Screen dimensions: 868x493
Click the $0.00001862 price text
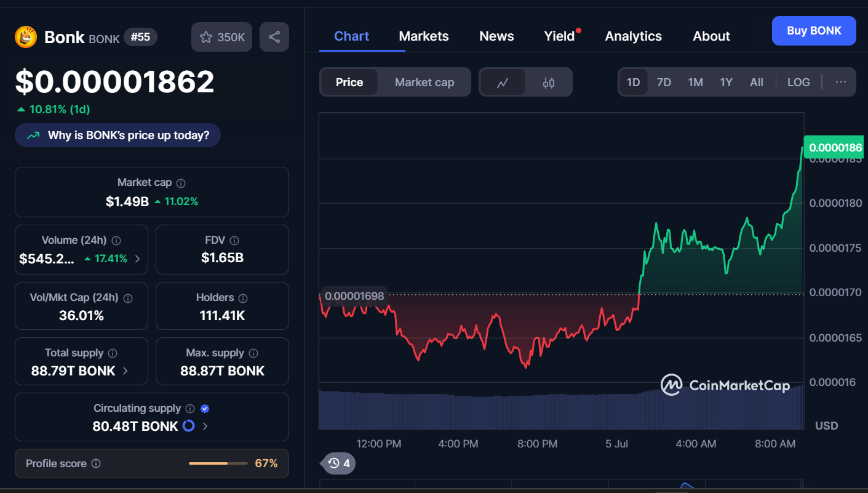114,82
